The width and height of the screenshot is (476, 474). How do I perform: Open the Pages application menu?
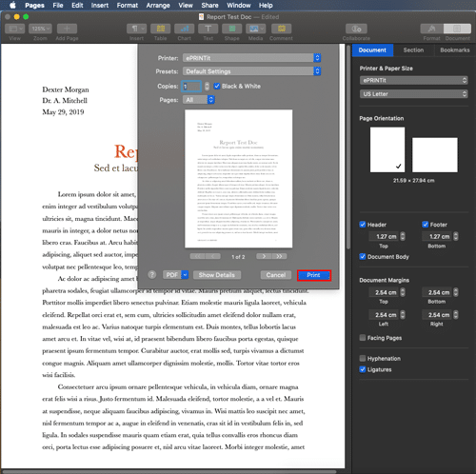tap(34, 5)
